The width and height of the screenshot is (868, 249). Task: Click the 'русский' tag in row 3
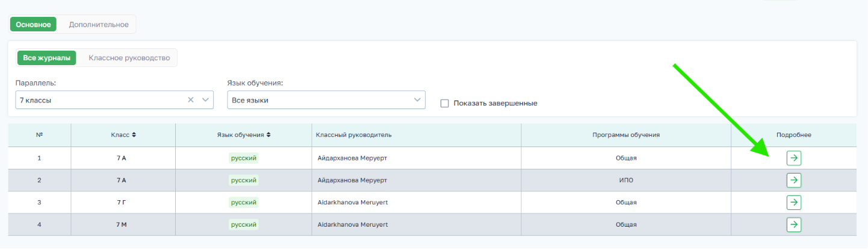tap(244, 203)
